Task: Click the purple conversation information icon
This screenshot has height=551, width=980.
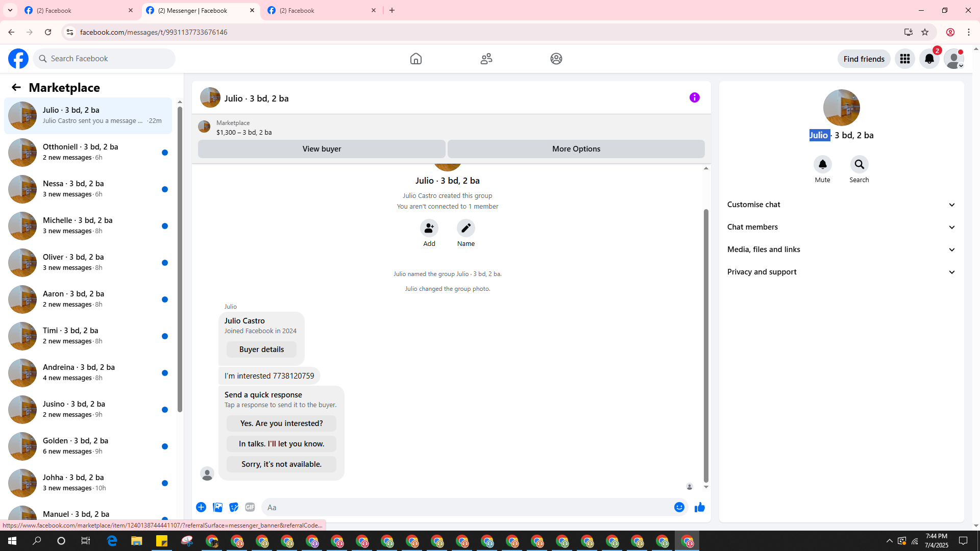Action: click(694, 97)
